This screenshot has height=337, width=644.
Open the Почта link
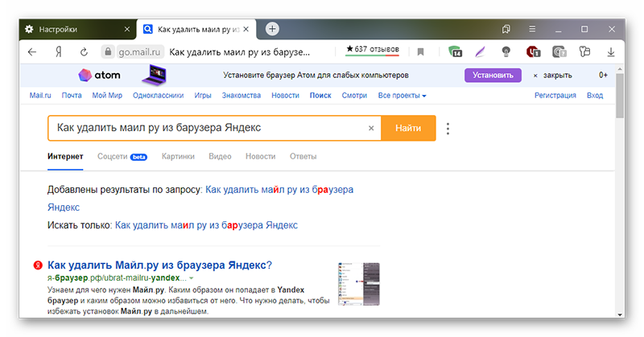tap(72, 95)
